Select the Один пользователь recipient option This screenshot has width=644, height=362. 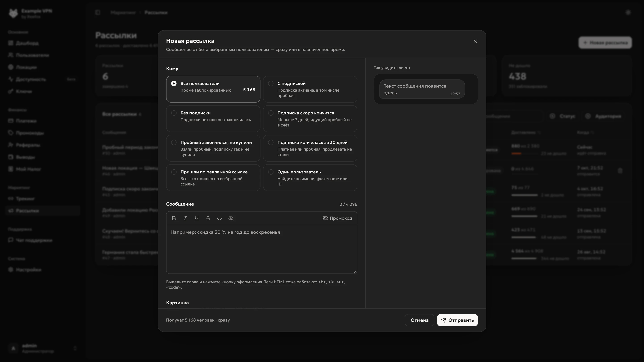click(x=310, y=178)
